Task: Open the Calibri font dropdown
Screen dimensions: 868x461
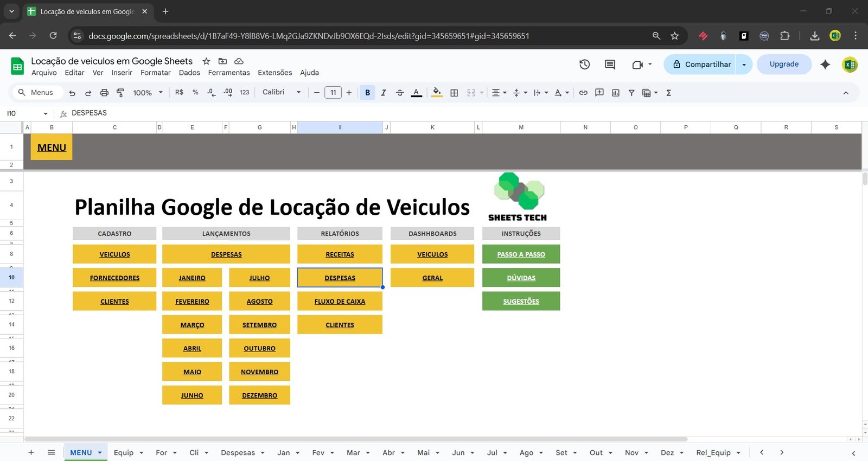Action: [x=281, y=92]
